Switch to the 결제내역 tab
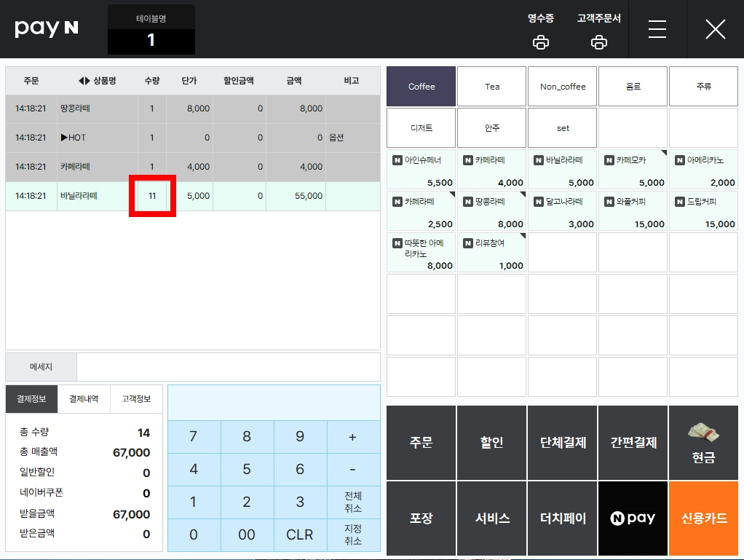Image resolution: width=744 pixels, height=560 pixels. pyautogui.click(x=84, y=398)
